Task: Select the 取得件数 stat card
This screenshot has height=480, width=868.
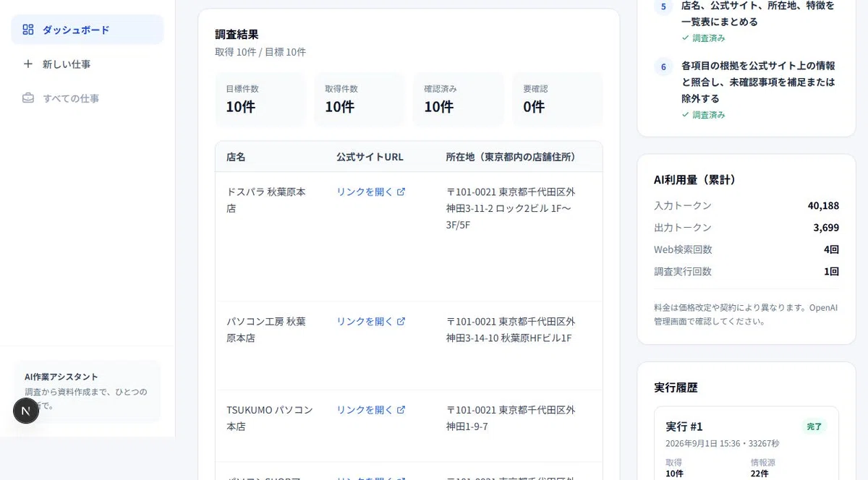Action: [359, 100]
